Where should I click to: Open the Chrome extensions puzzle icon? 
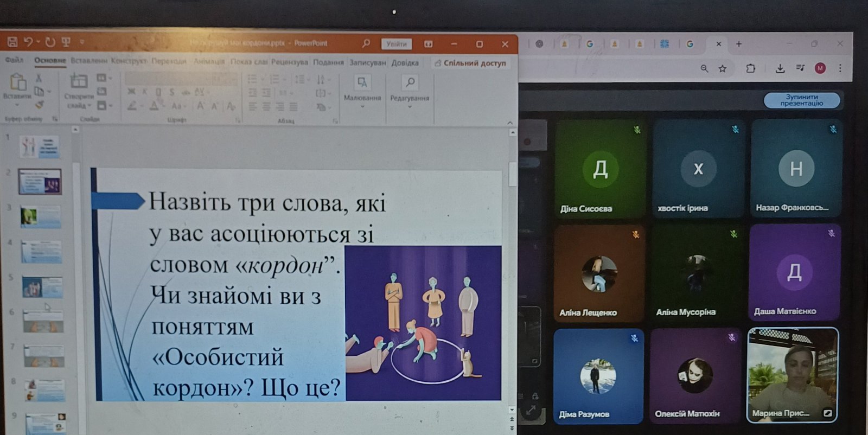click(x=751, y=68)
